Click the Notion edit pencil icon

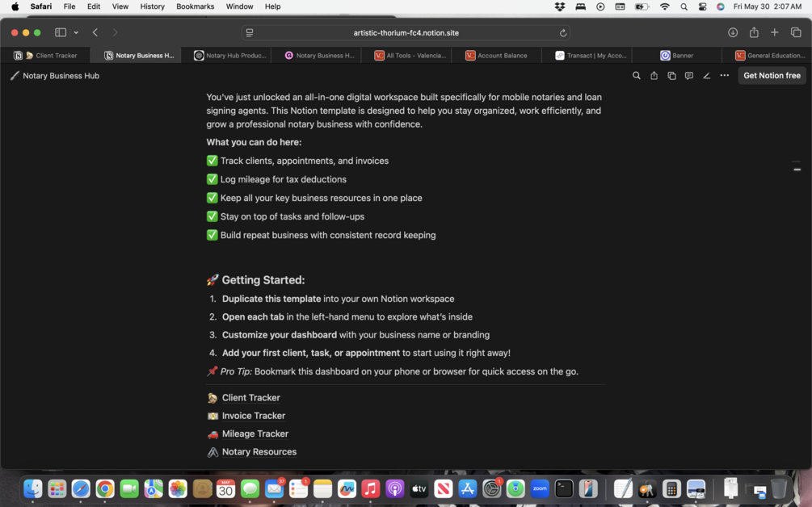coord(706,76)
